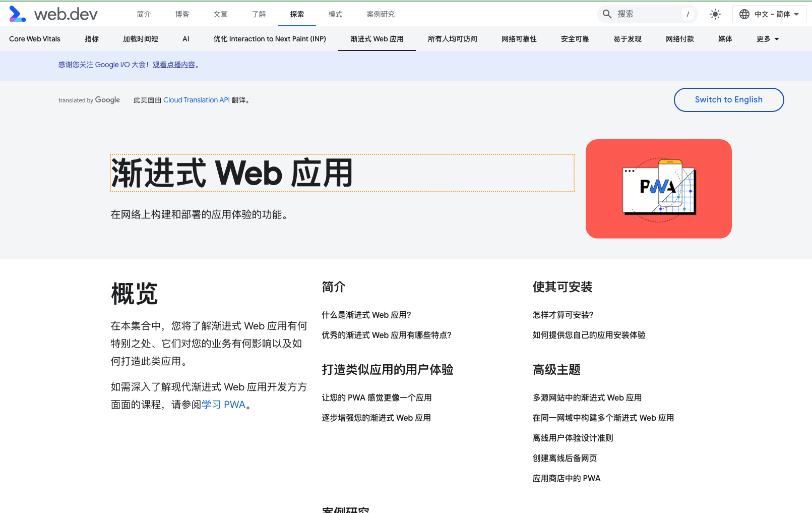Click the PWA illustration image
The width and height of the screenshot is (812, 513).
pyautogui.click(x=659, y=189)
